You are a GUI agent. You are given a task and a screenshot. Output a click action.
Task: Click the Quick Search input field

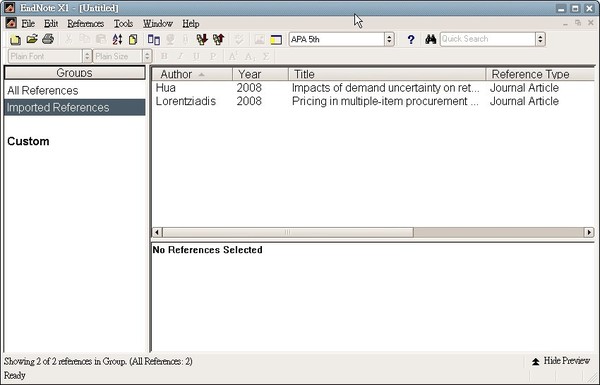click(488, 39)
